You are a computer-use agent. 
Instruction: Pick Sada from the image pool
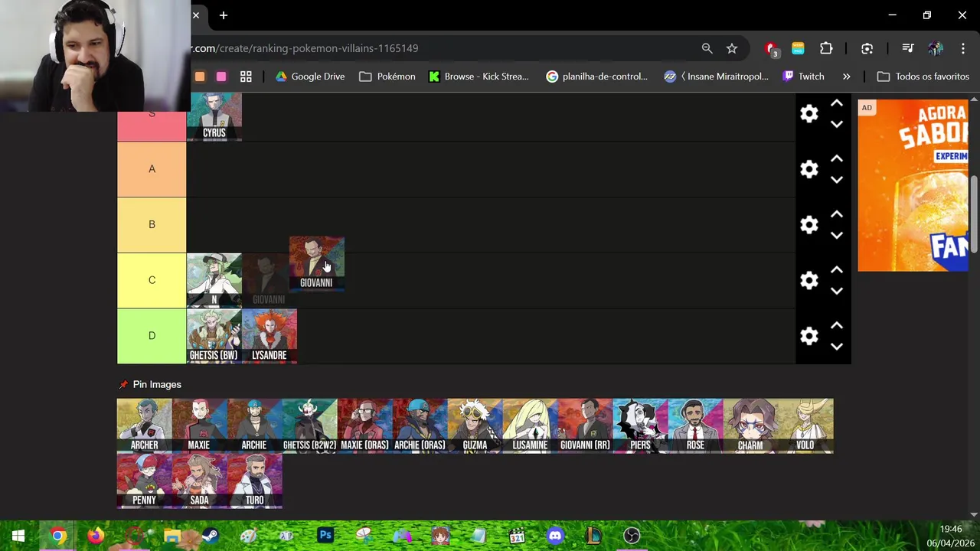199,481
